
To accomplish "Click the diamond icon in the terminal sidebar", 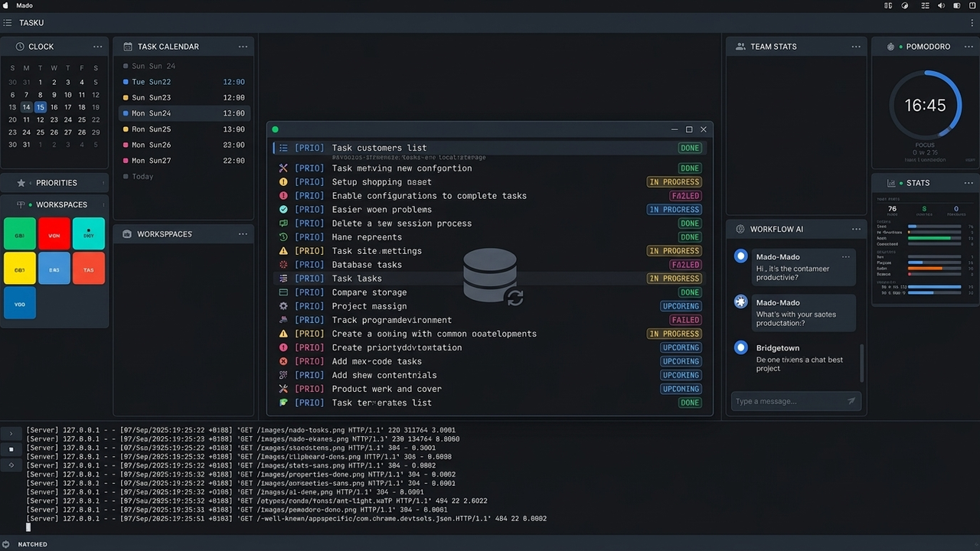I will 11,465.
